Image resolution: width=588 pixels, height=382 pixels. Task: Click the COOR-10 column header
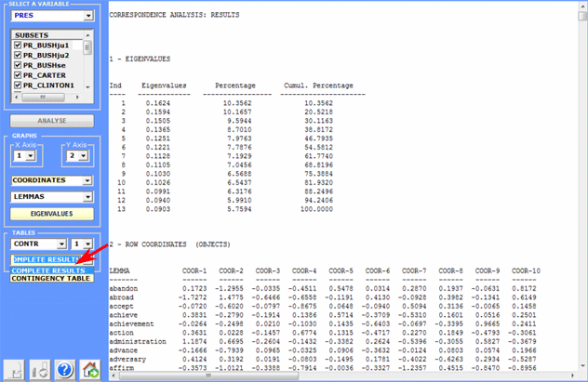coord(526,270)
